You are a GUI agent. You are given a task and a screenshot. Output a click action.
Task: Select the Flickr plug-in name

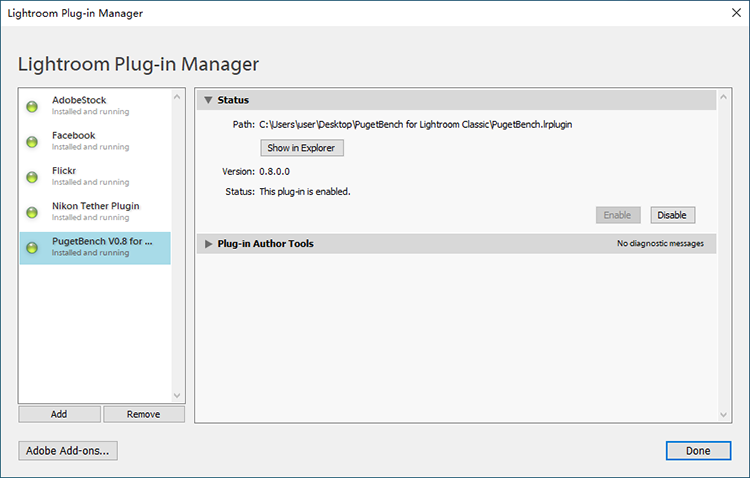pos(64,170)
